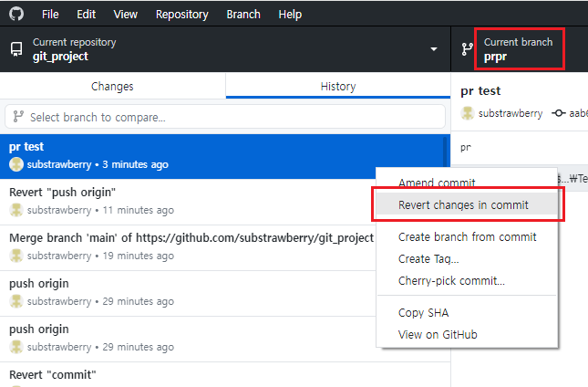Open the Branch menu
This screenshot has width=588, height=387.
point(243,15)
